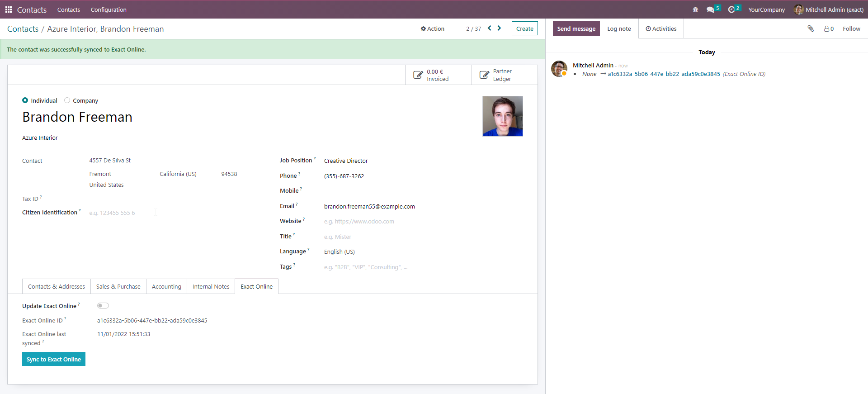Open the conversations chat icon
Viewport: 868px width, 394px height.
(710, 9)
